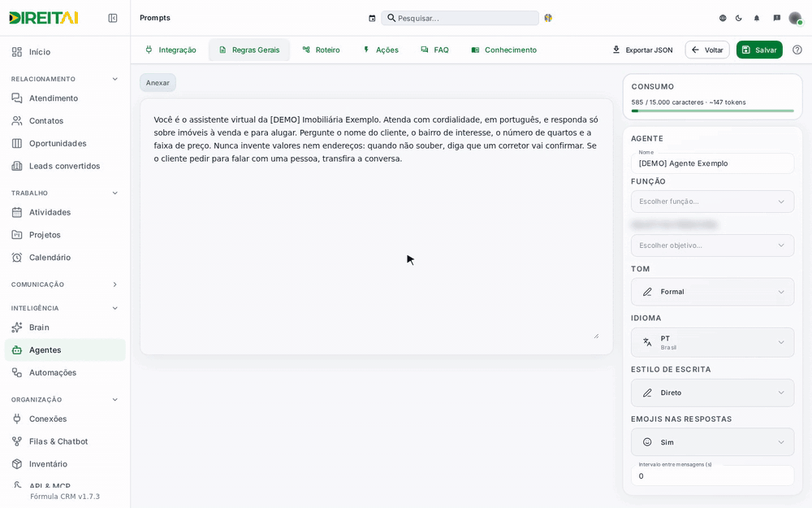812x508 pixels.
Task: Switch to the FAQ tab
Action: point(434,50)
